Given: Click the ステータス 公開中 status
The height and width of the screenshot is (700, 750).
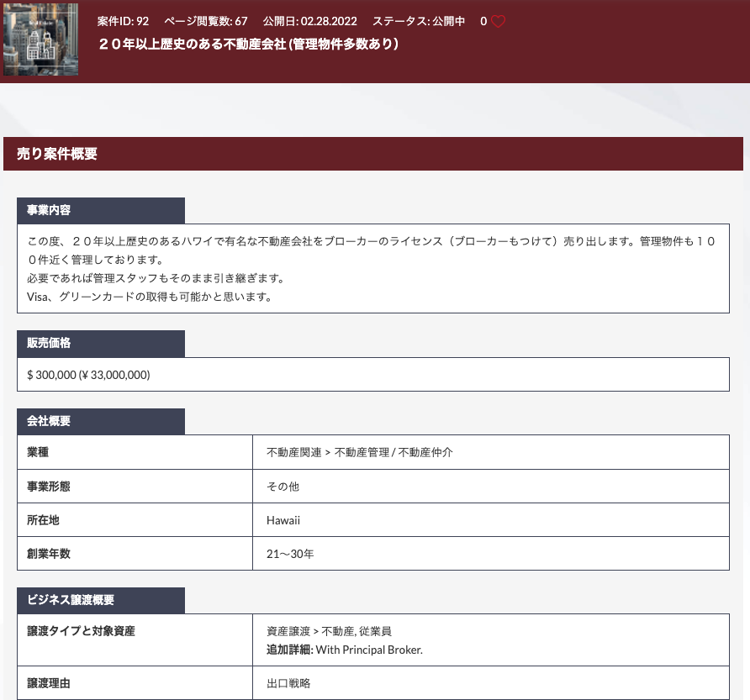Looking at the screenshot, I should click(419, 22).
